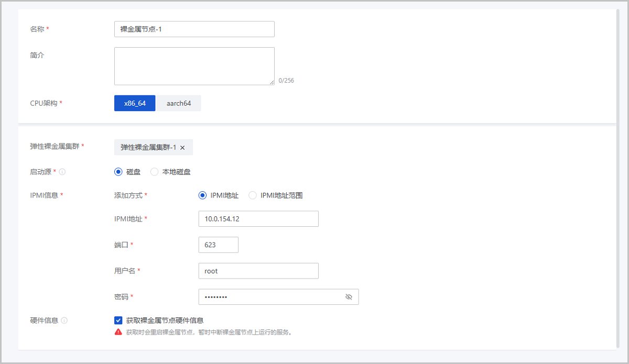The image size is (629, 364).
Task: Click the 名称 field containing 裸金属节点-1
Action: click(194, 29)
